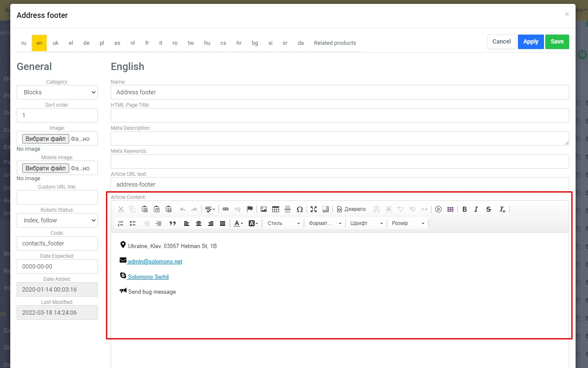The width and height of the screenshot is (588, 368).
Task: Switch to the uk language tab
Action: 56,43
